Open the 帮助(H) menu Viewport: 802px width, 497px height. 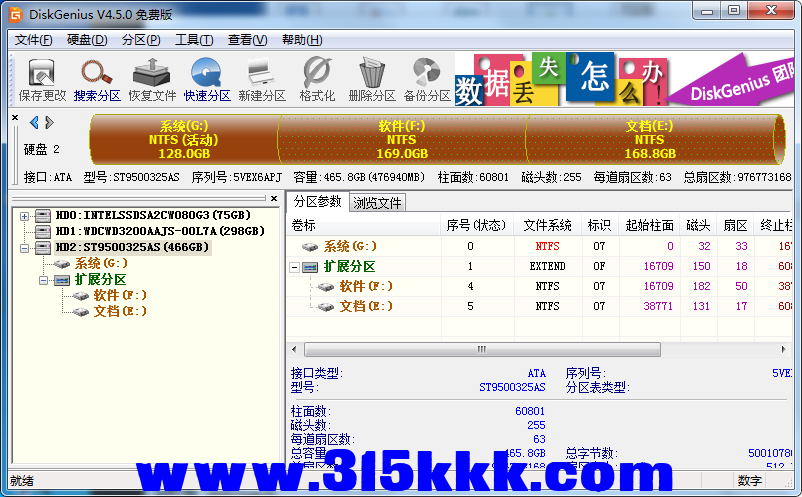pyautogui.click(x=302, y=40)
